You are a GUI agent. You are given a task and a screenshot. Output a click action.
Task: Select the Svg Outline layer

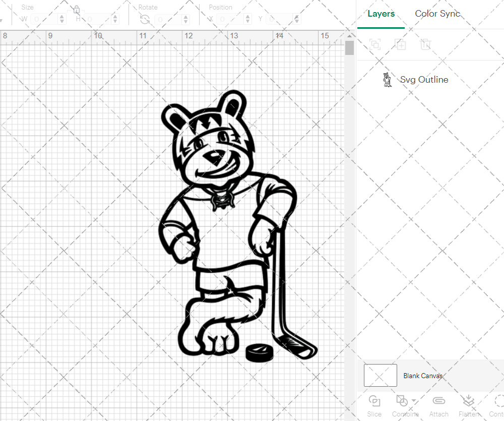(x=424, y=80)
